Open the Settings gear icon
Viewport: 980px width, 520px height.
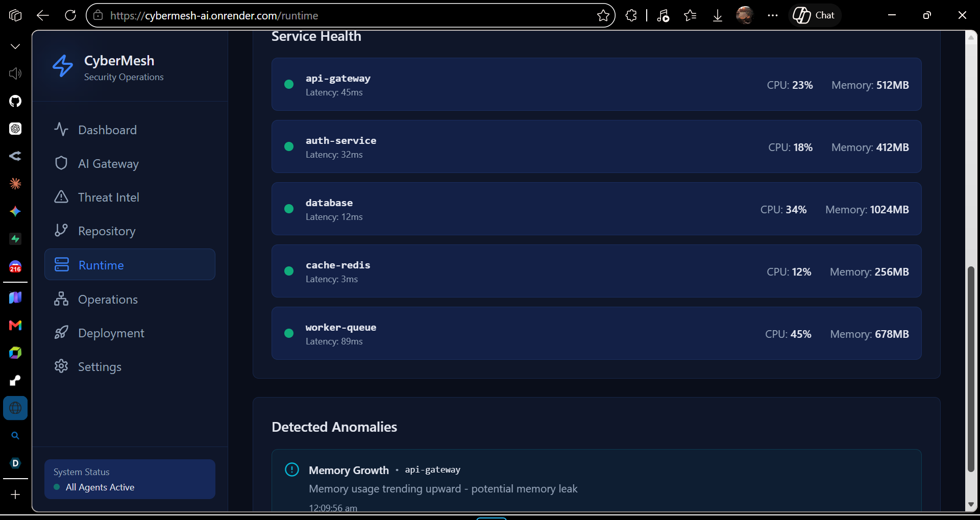coord(61,366)
